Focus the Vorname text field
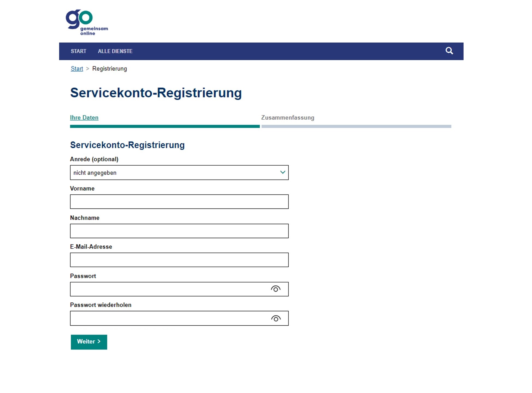Screen dimensions: 532x393 (x=179, y=202)
